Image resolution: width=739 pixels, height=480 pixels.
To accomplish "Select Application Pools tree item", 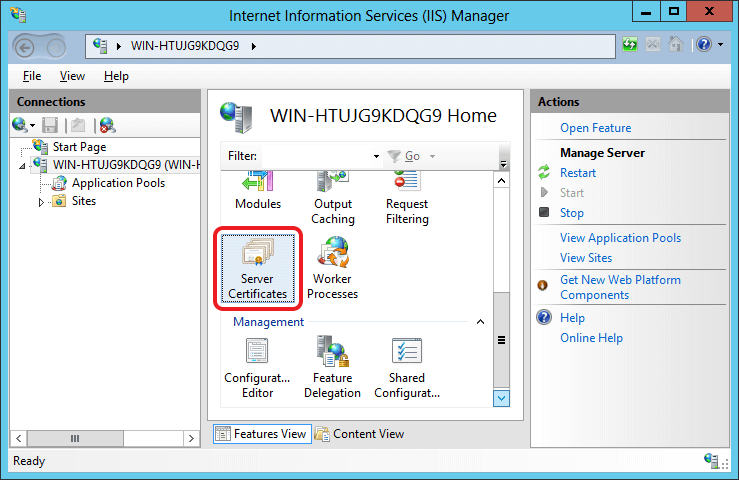I will click(x=118, y=183).
